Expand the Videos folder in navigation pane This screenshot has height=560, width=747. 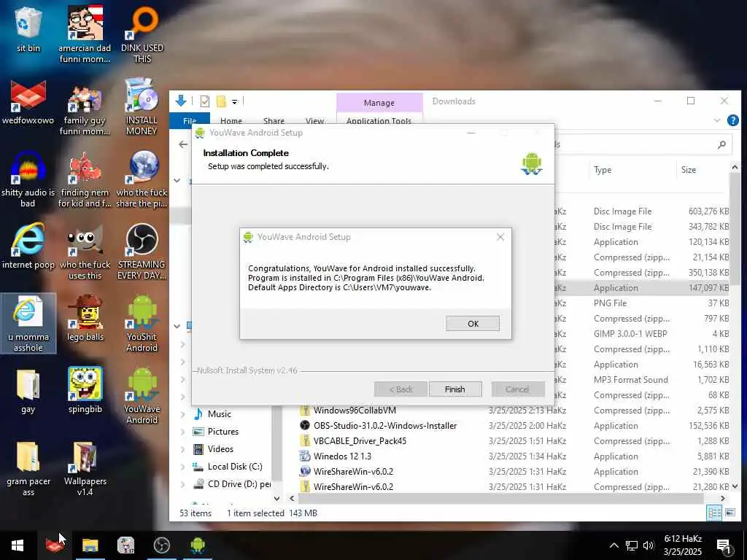click(182, 449)
